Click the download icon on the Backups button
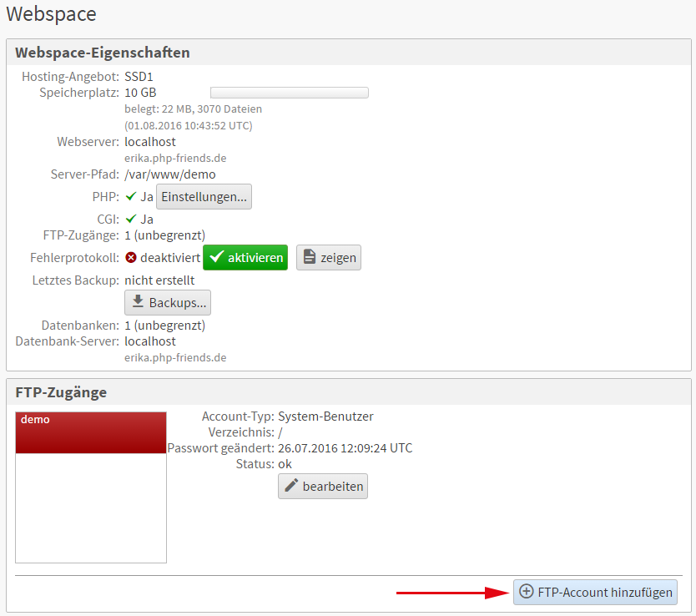696x616 pixels. [x=138, y=302]
